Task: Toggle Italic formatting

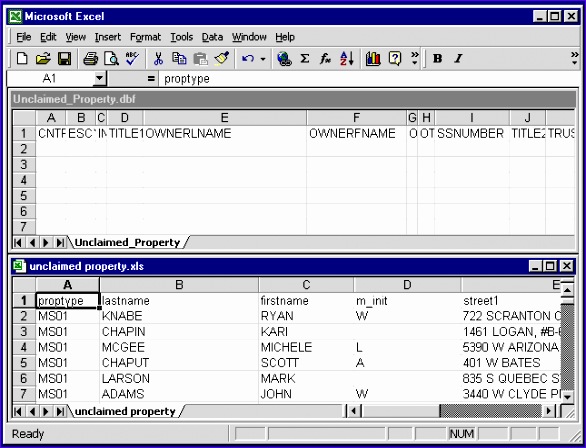Action: pyautogui.click(x=458, y=59)
